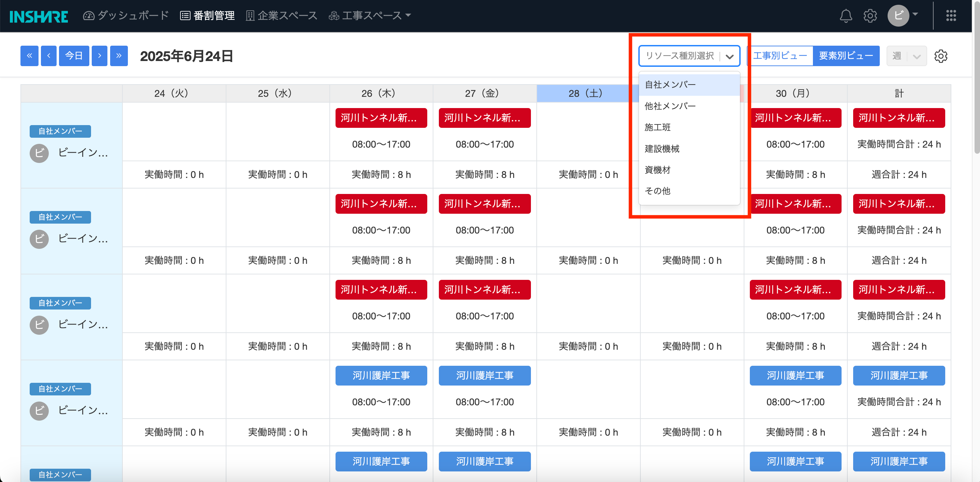Select 施工班 option

pos(689,127)
